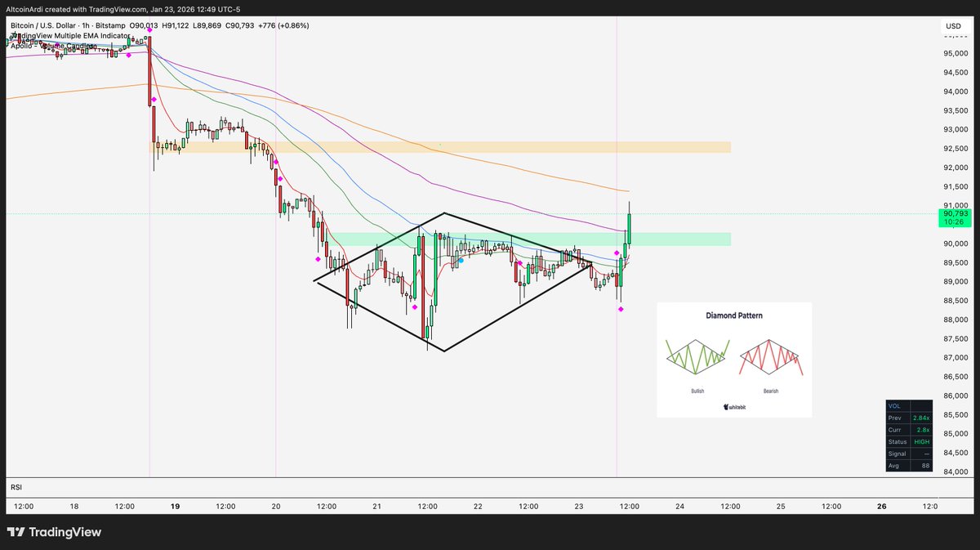Click the RSI pane label

click(x=16, y=487)
